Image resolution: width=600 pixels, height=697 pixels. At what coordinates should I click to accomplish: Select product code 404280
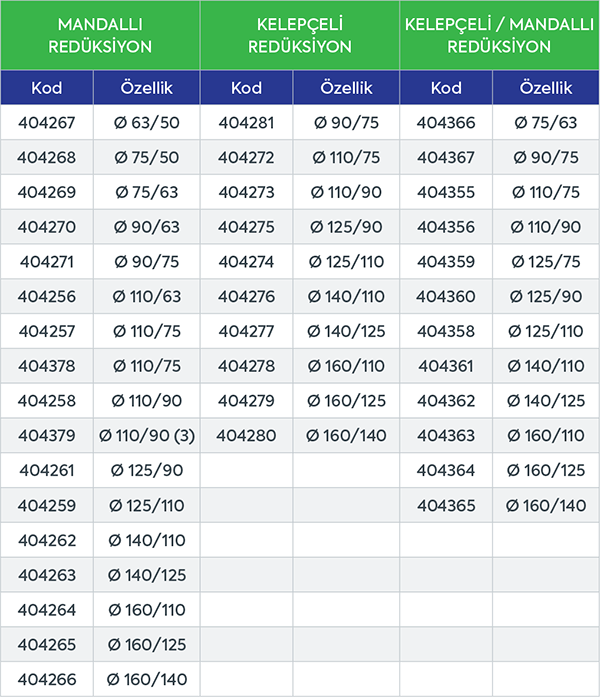(246, 436)
